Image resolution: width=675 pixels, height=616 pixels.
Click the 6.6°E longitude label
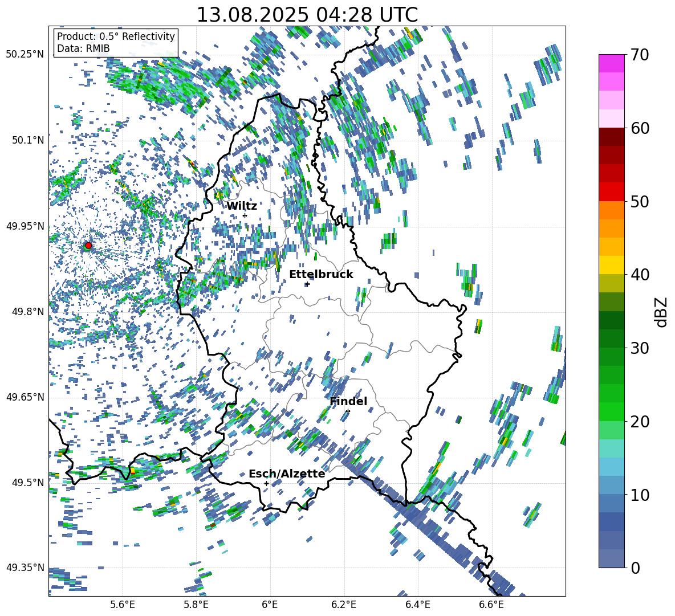pyautogui.click(x=491, y=605)
